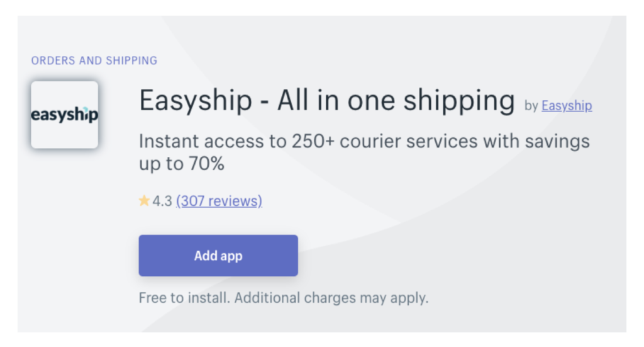Click the 'Free to install' pricing note
Screen dimensions: 644x347
[184, 297]
